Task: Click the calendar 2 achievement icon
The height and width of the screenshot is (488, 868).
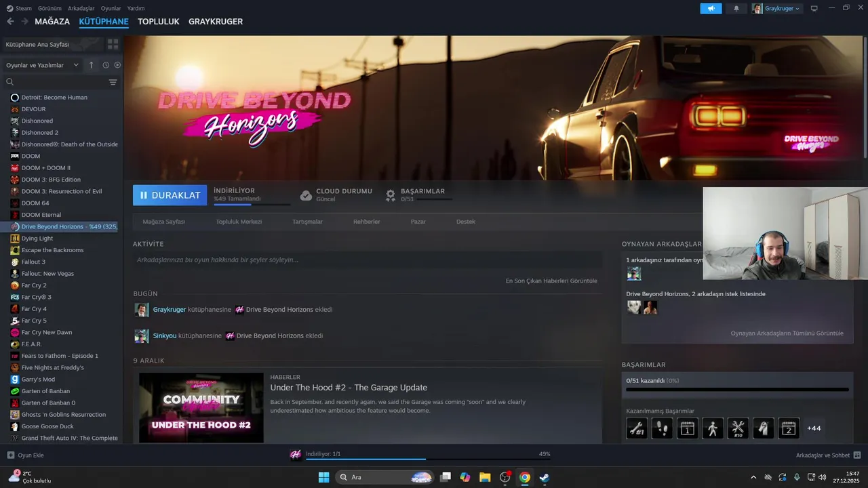Action: click(x=788, y=428)
